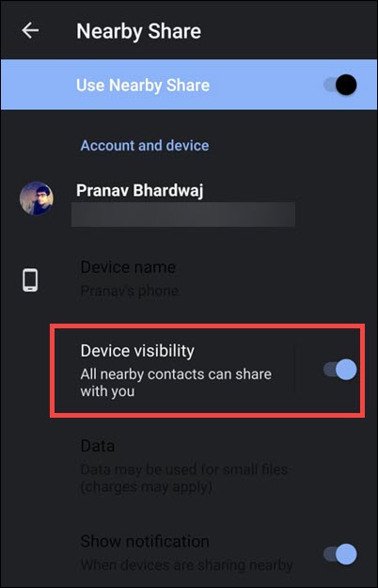Tap the Use Nearby Share label
This screenshot has width=378, height=588.
143,85
